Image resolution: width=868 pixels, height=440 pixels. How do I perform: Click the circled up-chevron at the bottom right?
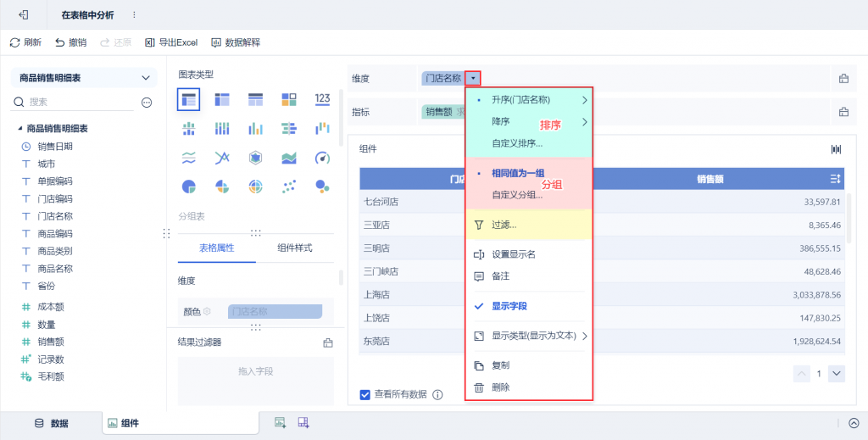click(854, 423)
